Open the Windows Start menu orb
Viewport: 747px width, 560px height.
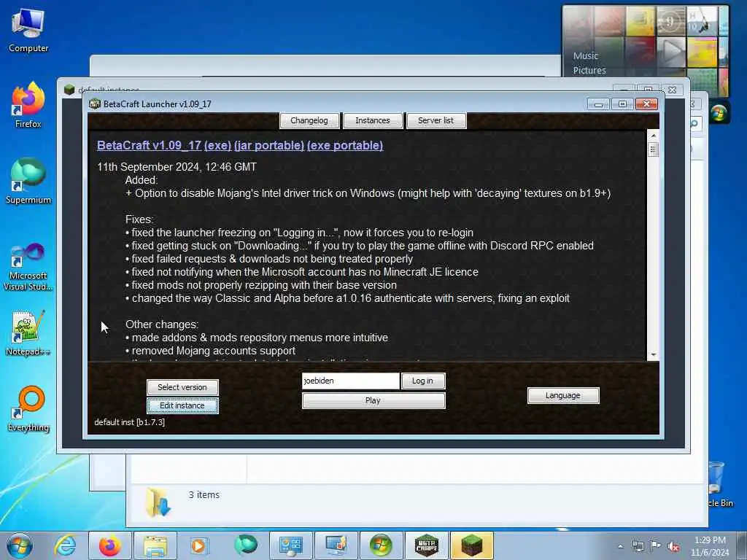point(20,545)
